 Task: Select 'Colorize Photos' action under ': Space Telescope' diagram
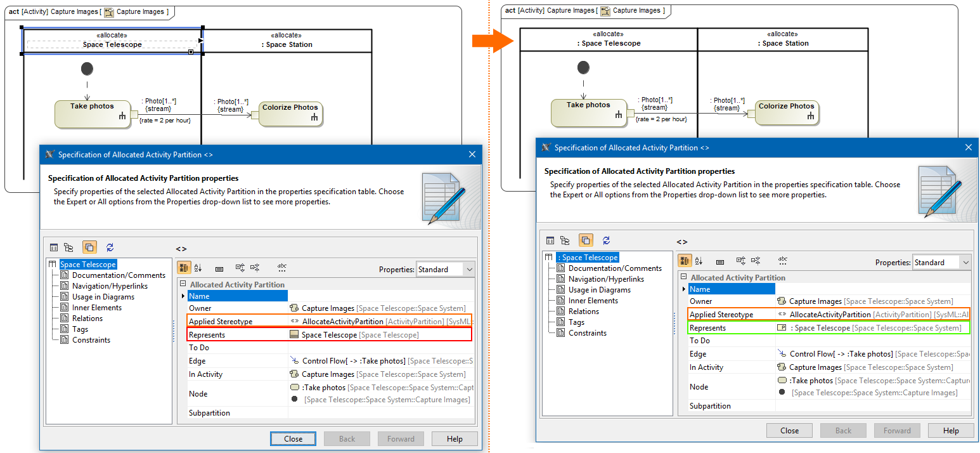786,113
